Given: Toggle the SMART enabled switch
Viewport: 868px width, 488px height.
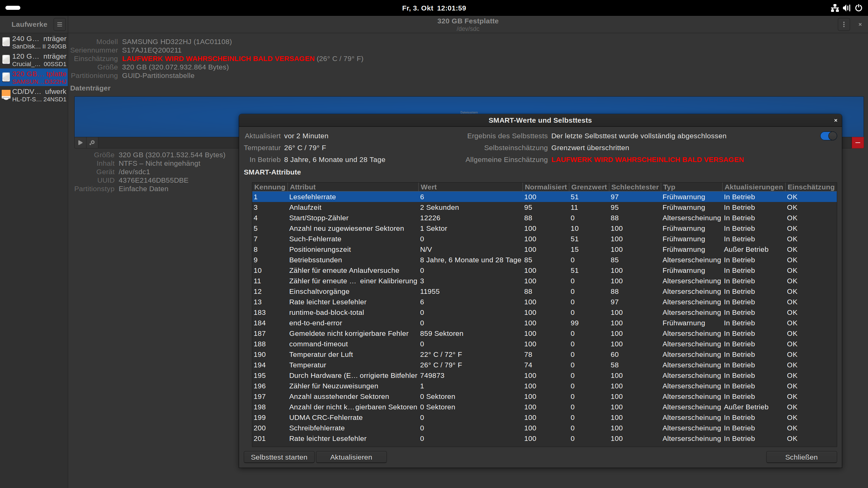Looking at the screenshot, I should [x=828, y=136].
